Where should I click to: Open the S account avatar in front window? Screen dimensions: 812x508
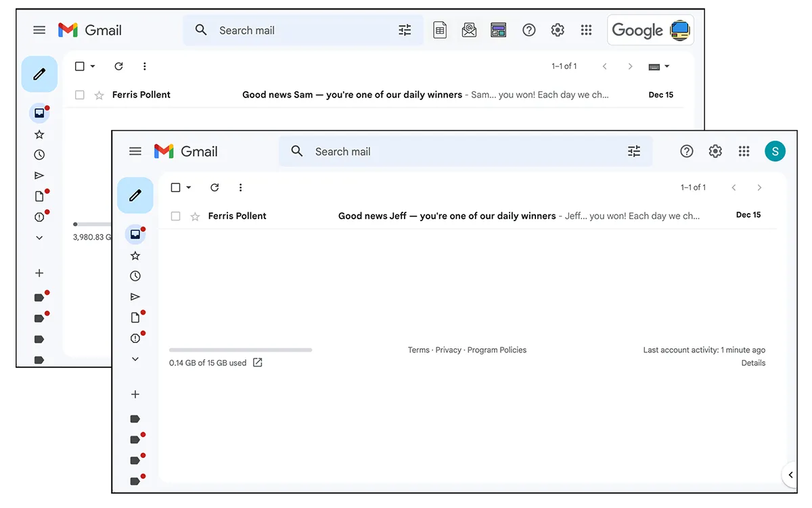point(775,152)
